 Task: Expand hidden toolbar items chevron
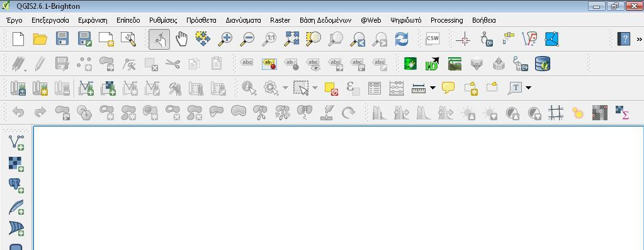639,40
